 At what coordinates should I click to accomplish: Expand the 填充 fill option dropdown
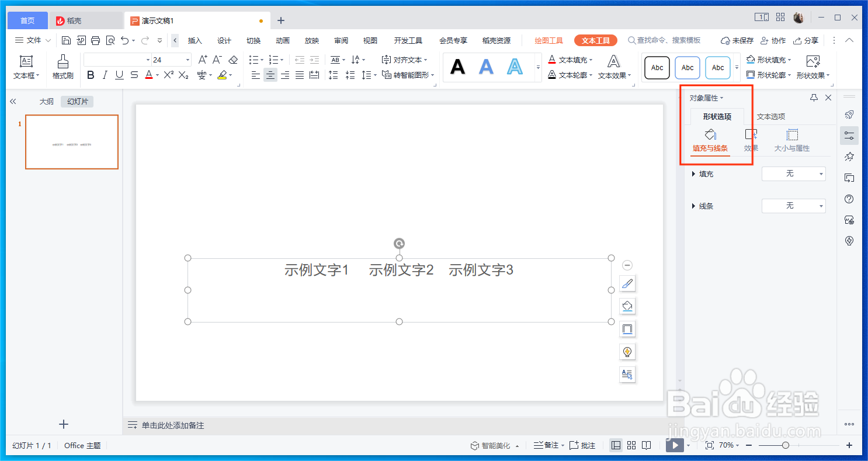tap(793, 174)
